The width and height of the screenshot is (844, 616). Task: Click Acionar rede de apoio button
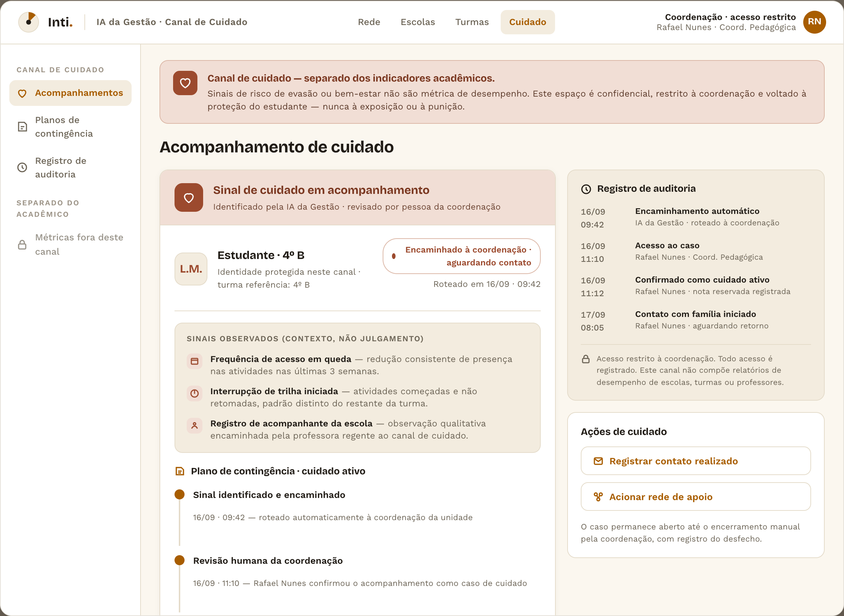(x=696, y=497)
